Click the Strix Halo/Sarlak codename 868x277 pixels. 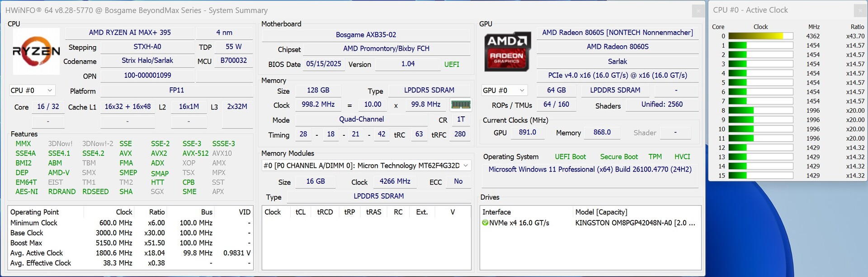(x=147, y=61)
